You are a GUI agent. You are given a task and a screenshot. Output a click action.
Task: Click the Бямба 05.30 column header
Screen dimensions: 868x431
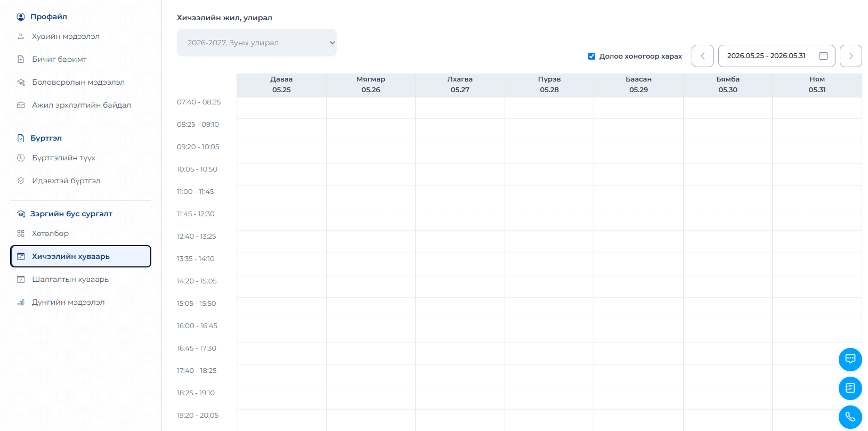coord(728,85)
